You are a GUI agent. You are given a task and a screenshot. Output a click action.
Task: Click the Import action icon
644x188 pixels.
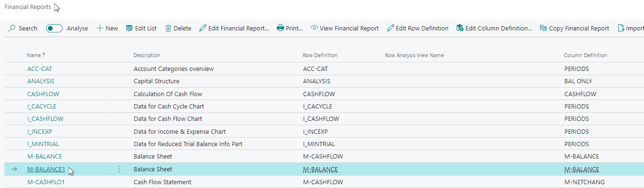click(621, 29)
